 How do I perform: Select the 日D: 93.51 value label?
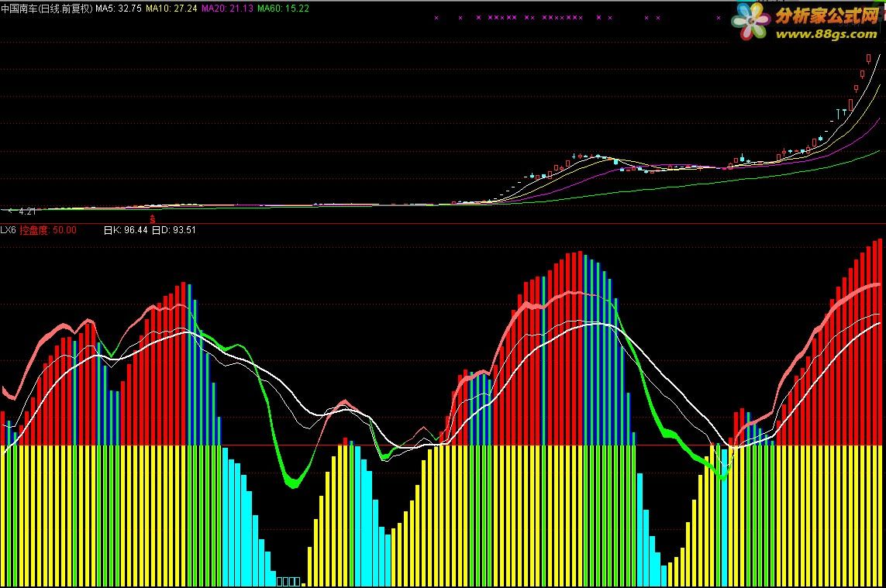point(174,230)
